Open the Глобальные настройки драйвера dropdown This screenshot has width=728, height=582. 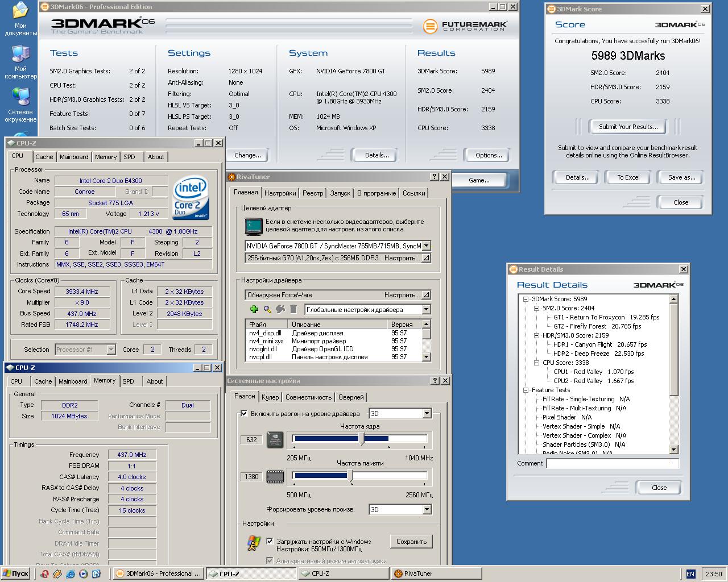pos(426,310)
